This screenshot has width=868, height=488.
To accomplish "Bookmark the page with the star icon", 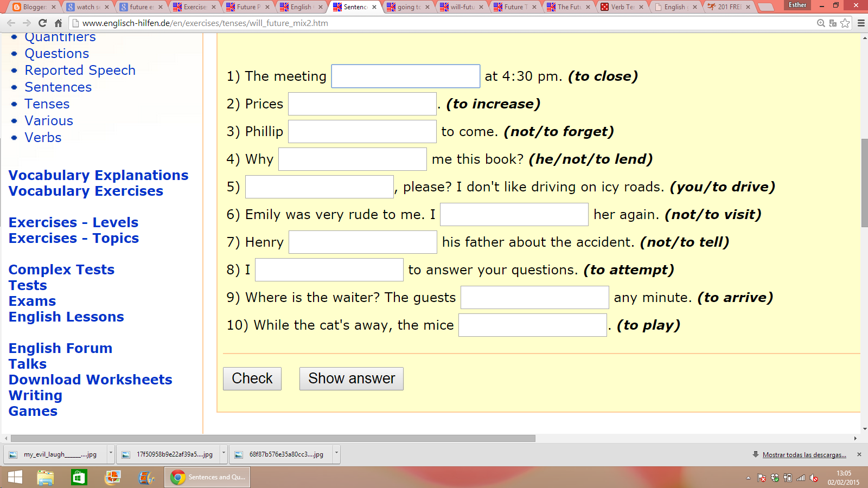I will tap(846, 23).
